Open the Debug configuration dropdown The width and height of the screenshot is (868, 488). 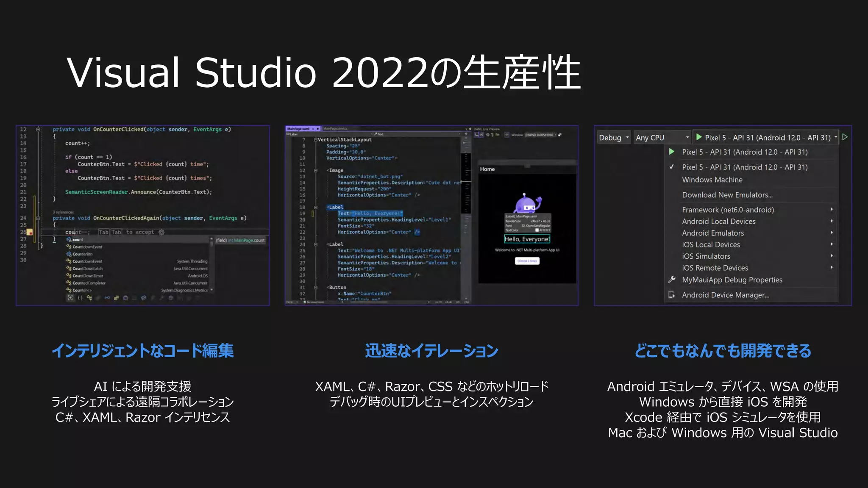click(614, 137)
